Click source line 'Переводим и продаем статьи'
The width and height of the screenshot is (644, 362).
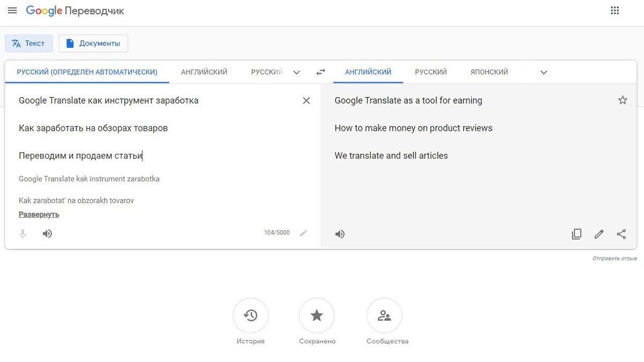[80, 156]
